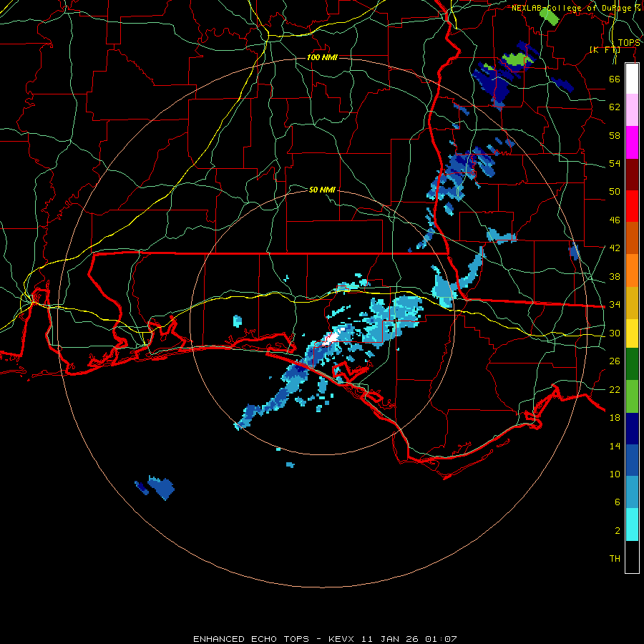Click the '46' scale label
Screen dimensions: 644x644
(615, 220)
